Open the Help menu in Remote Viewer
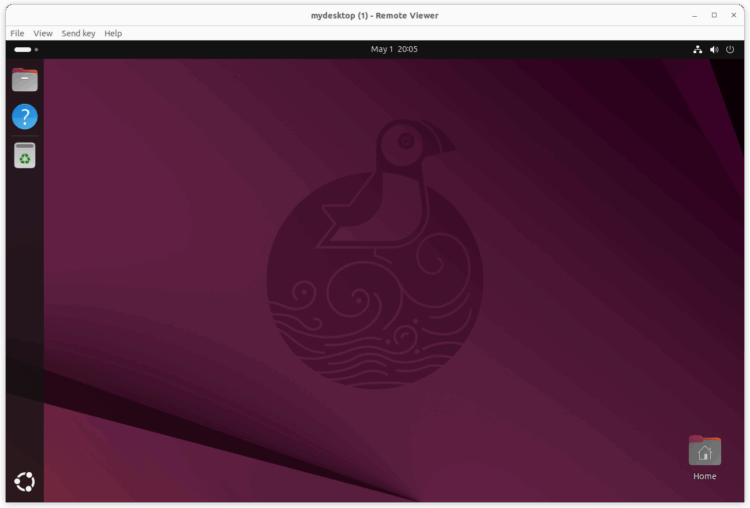Screen dimensions: 750x508 113,33
